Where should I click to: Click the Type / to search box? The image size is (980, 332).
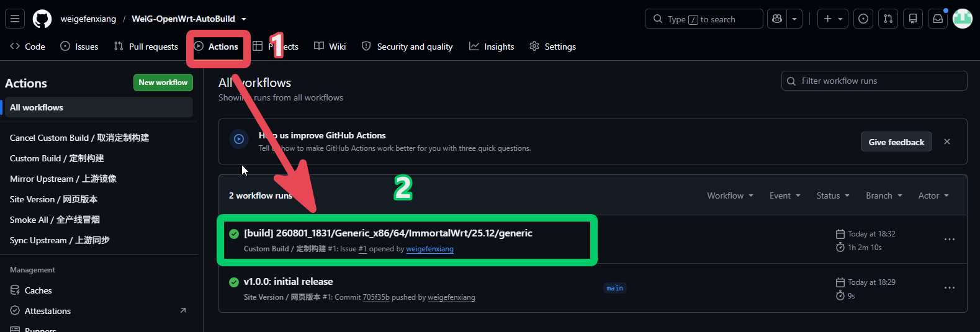[704, 19]
